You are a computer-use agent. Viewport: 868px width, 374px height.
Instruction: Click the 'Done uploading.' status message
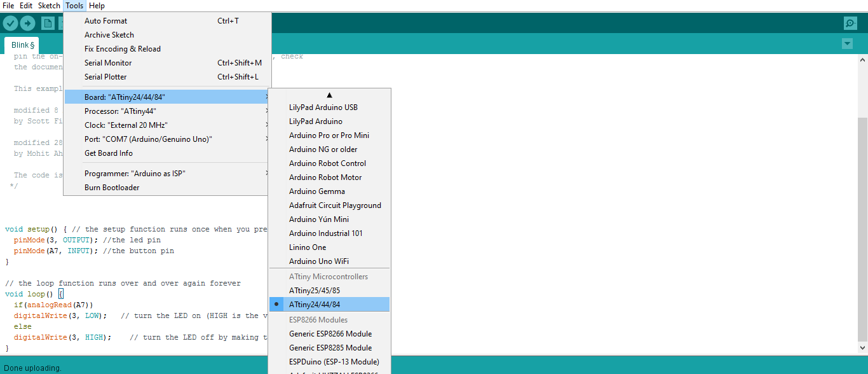[x=32, y=368]
